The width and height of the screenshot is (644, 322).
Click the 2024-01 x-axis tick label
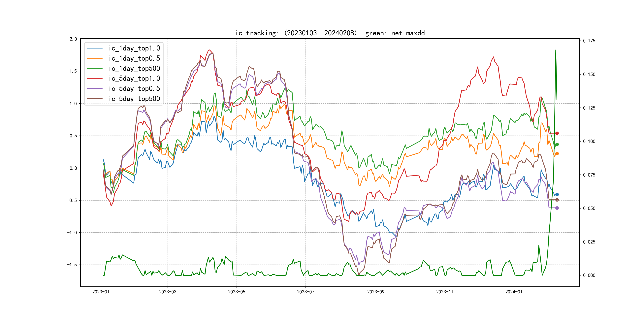[514, 292]
